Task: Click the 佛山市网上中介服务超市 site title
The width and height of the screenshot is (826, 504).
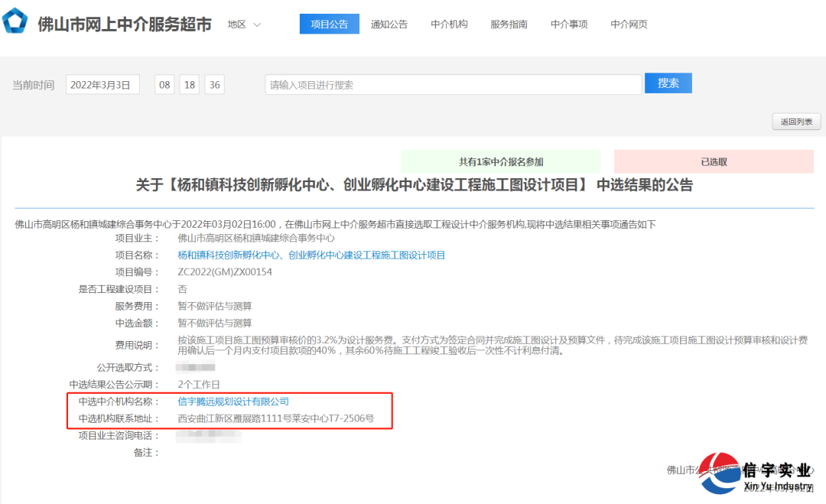Action: point(125,24)
